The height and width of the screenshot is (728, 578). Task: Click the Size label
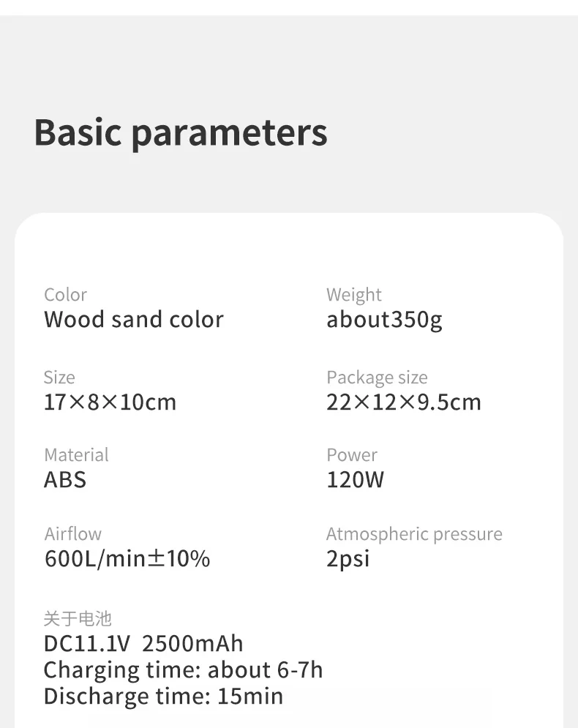59,378
